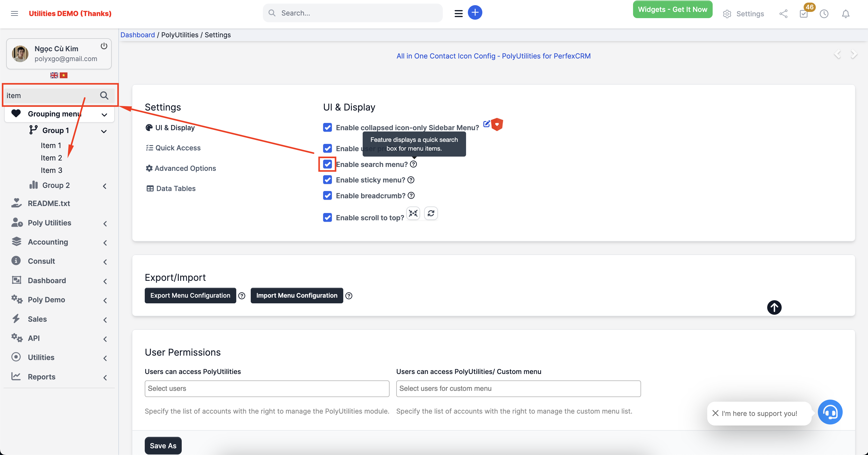Click the Select users field under User Permissions
This screenshot has width=868, height=455.
point(267,388)
